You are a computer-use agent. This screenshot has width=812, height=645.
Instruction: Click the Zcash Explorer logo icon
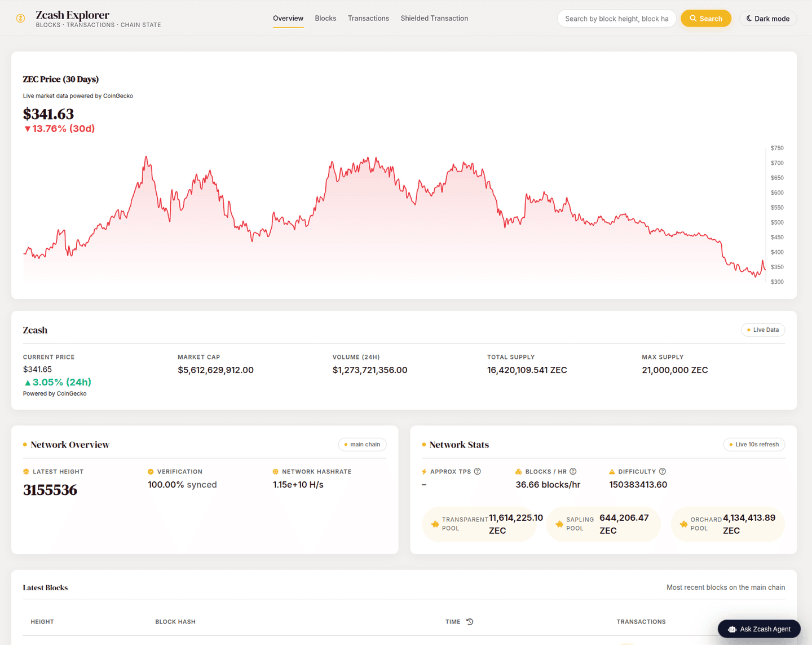click(20, 18)
